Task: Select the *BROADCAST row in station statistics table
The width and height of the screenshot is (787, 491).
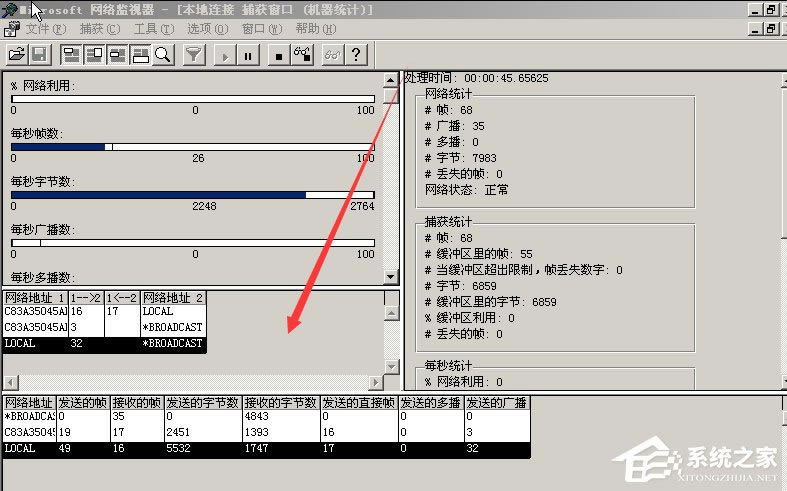Action: 267,417
